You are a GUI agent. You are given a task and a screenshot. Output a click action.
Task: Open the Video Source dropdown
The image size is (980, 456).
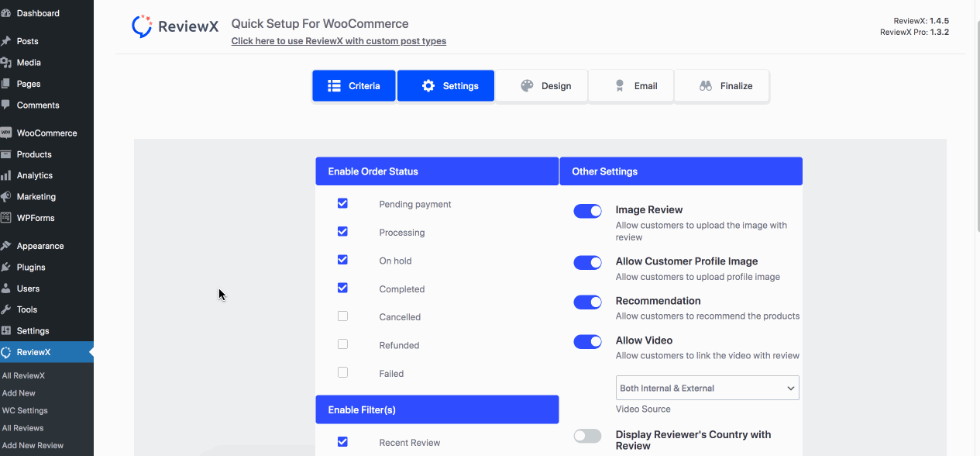coord(707,388)
